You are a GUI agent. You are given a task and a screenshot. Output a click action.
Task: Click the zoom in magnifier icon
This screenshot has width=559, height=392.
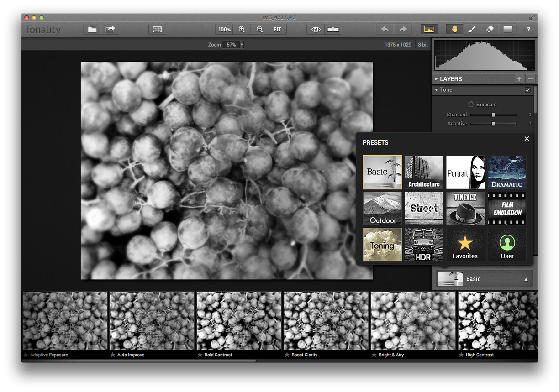point(242,29)
